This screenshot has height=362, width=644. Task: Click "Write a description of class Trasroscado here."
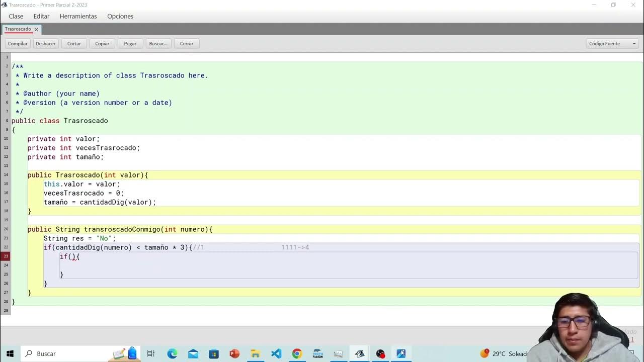[116, 75]
